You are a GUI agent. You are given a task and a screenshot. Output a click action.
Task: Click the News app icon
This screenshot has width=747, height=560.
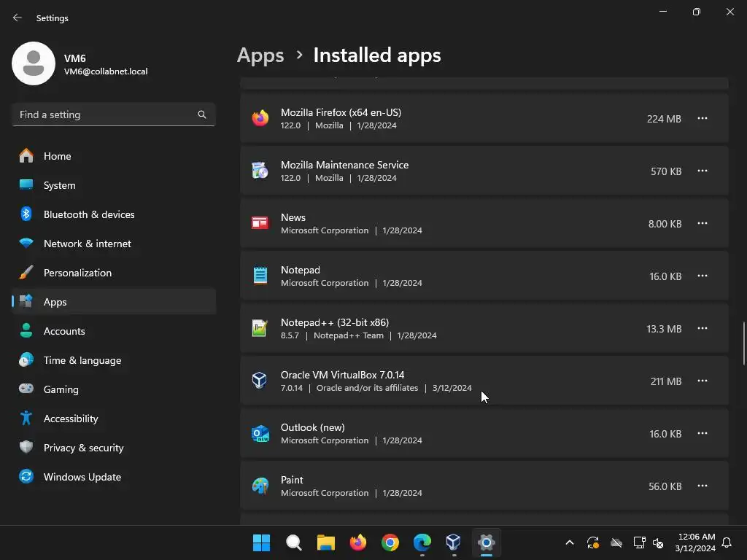260,223
